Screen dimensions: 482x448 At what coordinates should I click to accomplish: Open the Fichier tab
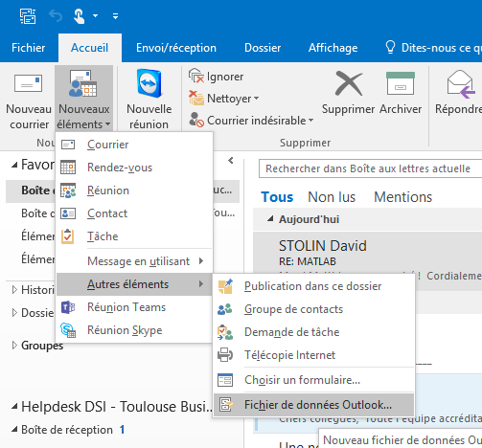point(29,48)
